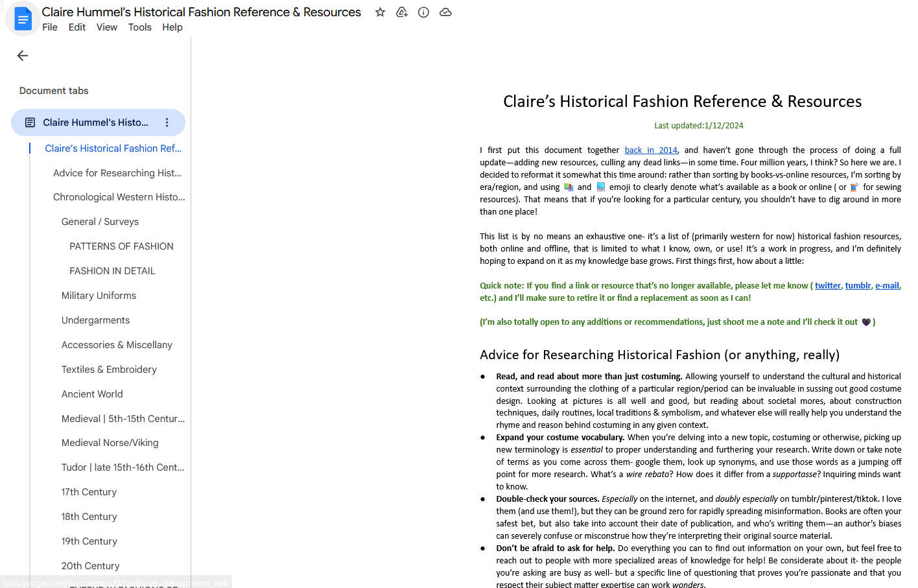Jump to Claire's Historical Fashion Ref... heading

pos(113,148)
